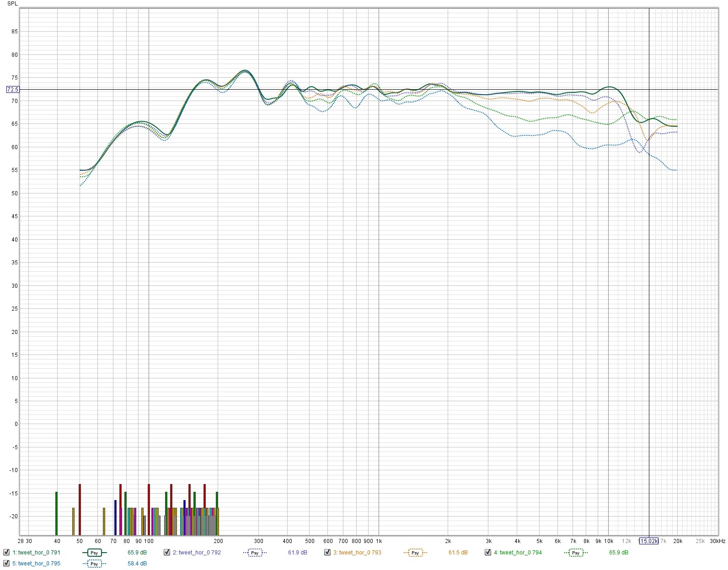The height and width of the screenshot is (570, 728).
Task: Click the 65.9 dB readout for trace 1
Action: tap(137, 553)
